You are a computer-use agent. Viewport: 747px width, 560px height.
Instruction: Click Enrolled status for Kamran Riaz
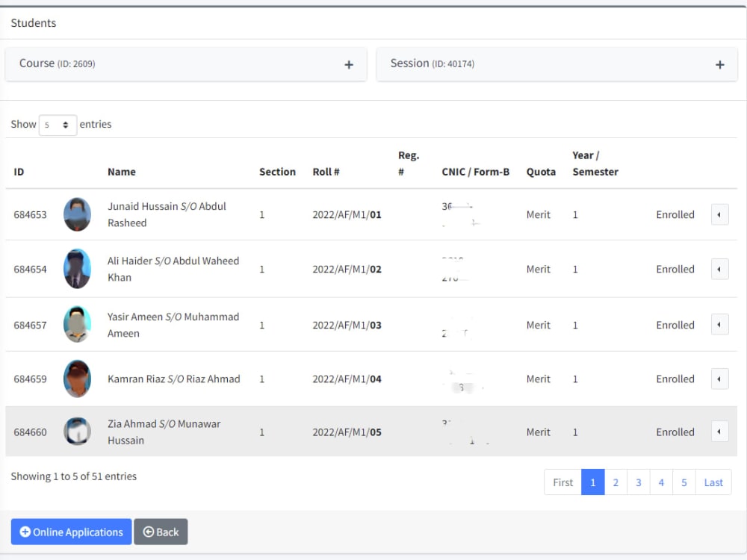point(675,379)
